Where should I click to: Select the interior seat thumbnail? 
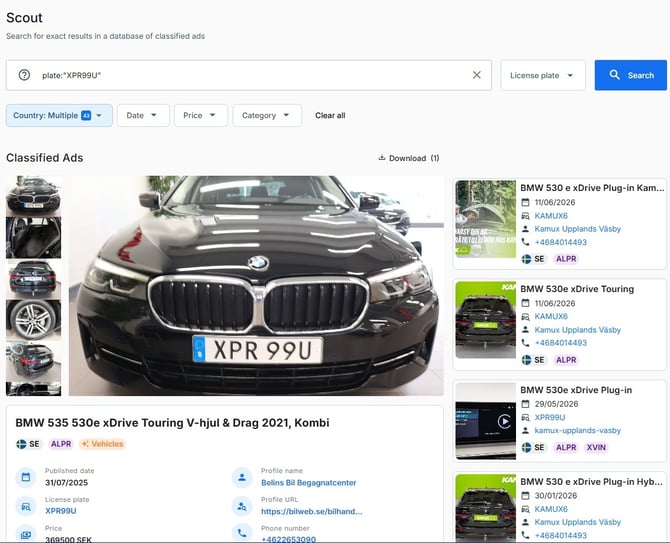(x=33, y=238)
